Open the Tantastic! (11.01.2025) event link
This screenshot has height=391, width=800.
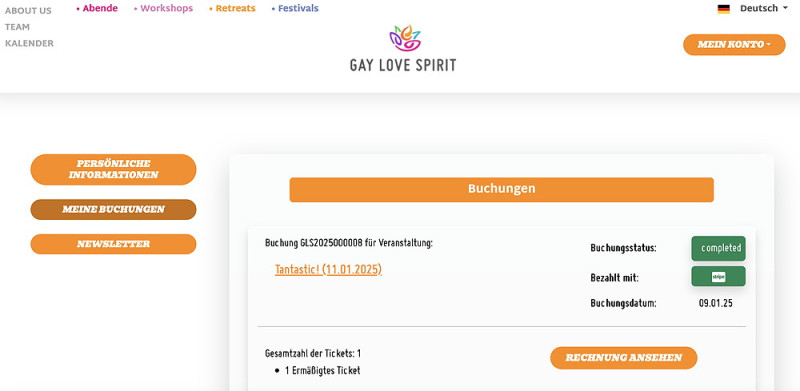click(328, 270)
